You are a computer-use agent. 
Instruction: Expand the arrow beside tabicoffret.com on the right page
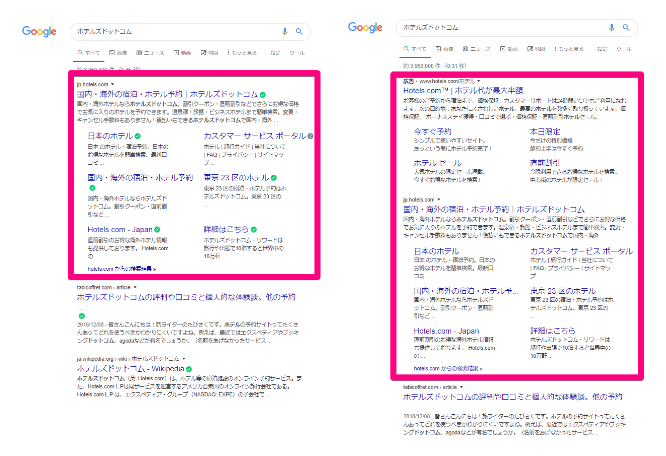461,387
